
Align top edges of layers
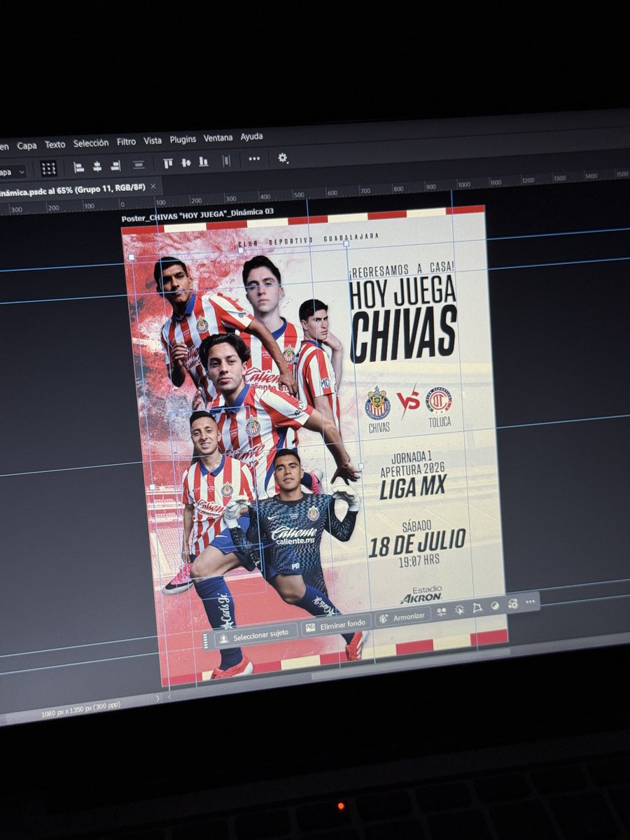(x=168, y=163)
